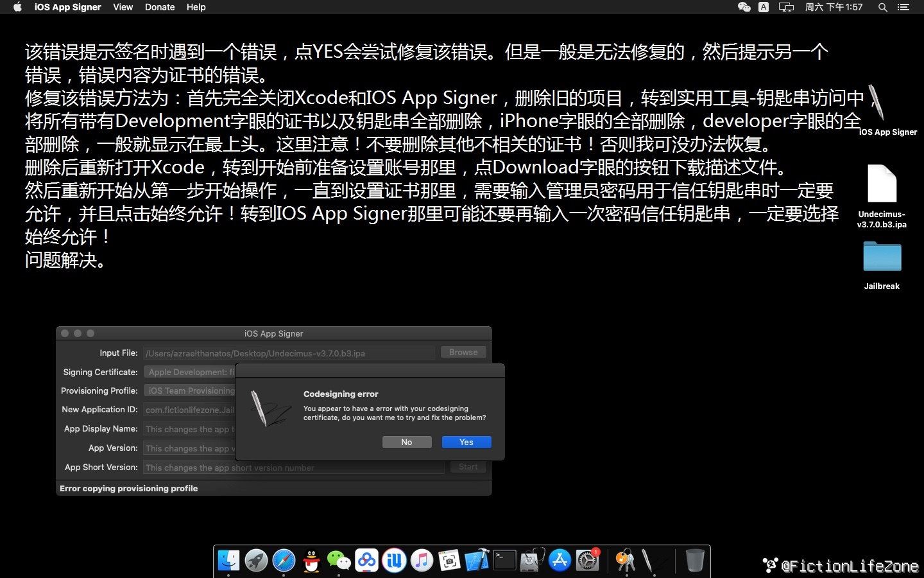This screenshot has width=924, height=578.
Task: Open Launchpad rocket icon in Dock
Action: 256,561
